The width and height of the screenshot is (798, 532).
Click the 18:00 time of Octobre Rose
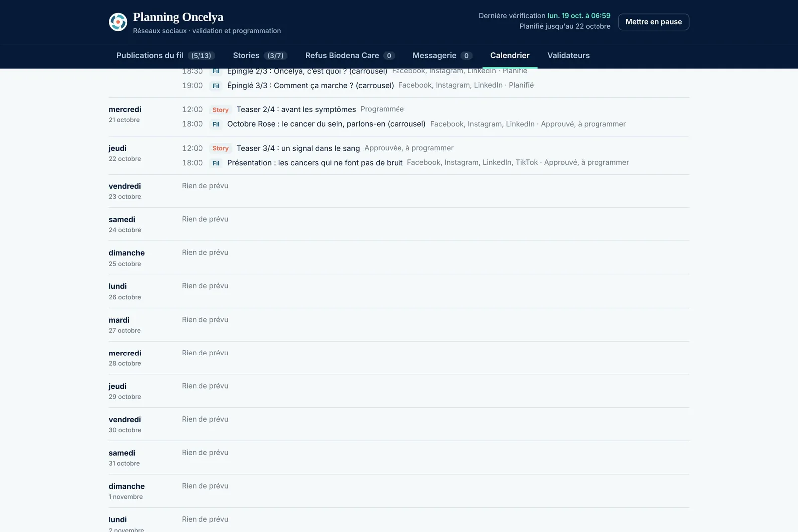pos(193,124)
